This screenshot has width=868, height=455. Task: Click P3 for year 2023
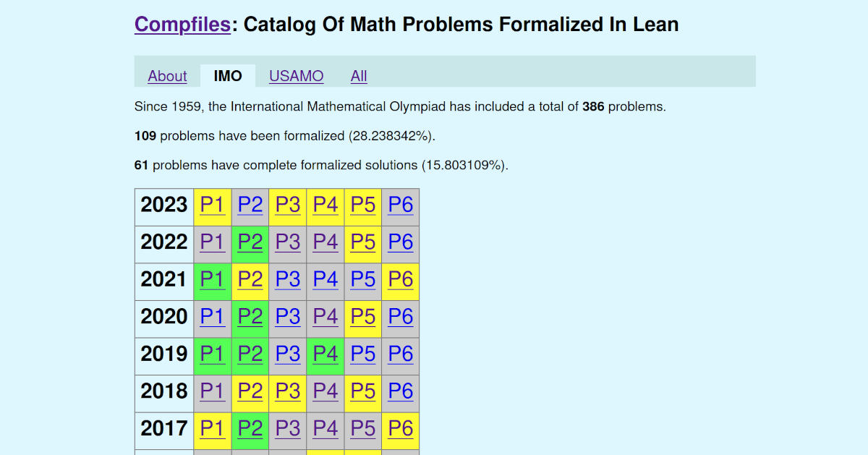(288, 205)
